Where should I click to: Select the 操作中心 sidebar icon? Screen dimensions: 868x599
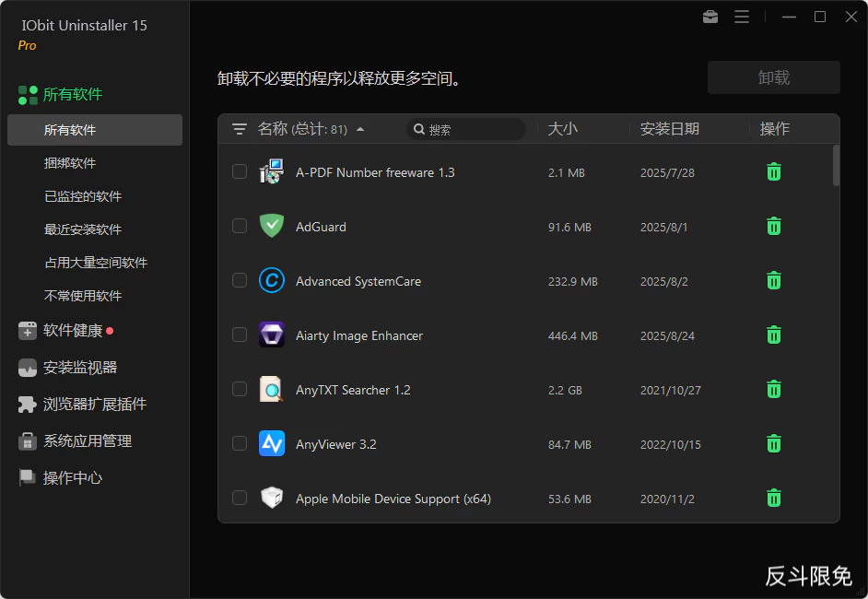tap(27, 477)
